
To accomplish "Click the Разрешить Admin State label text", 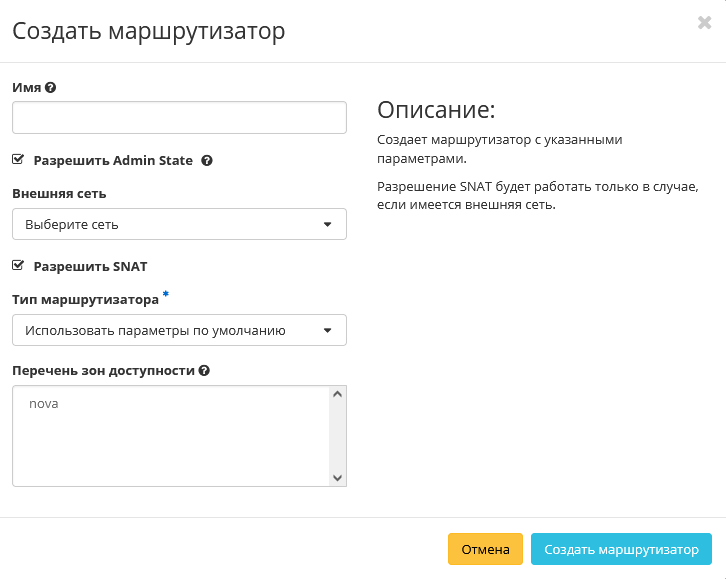I will tap(112, 160).
